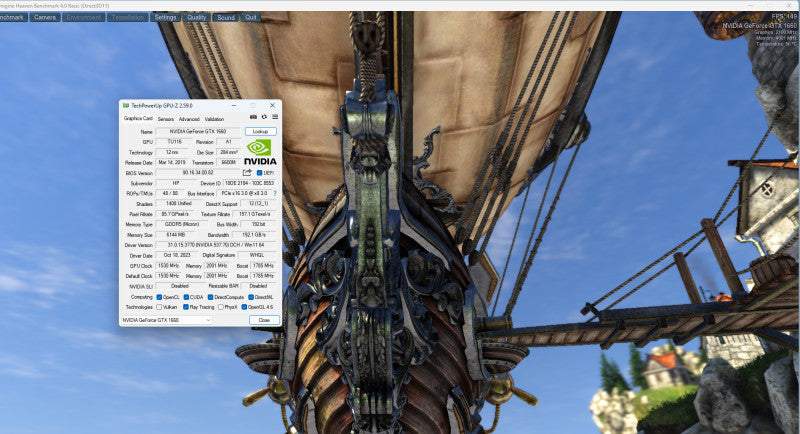
Task: Open the Camera menu in Heaven
Action: click(45, 17)
